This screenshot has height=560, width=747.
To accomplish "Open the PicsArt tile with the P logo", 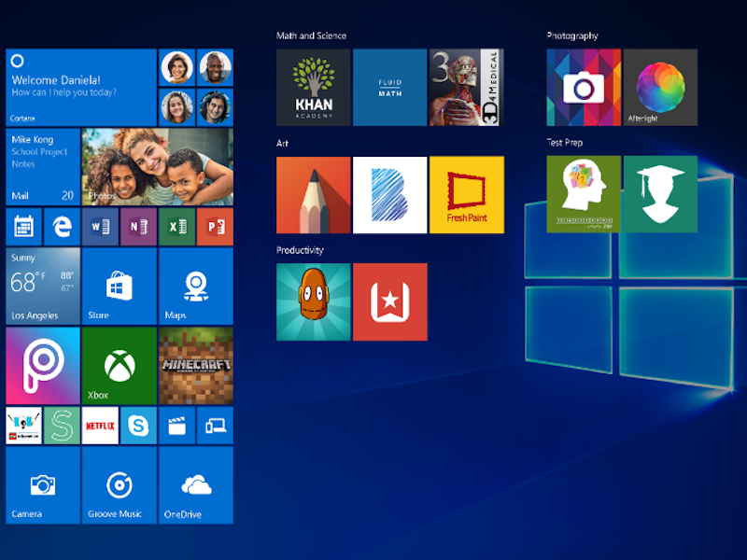I will [43, 366].
